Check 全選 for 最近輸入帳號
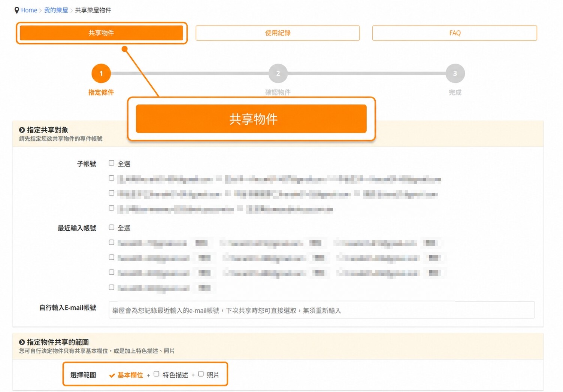 pyautogui.click(x=112, y=227)
